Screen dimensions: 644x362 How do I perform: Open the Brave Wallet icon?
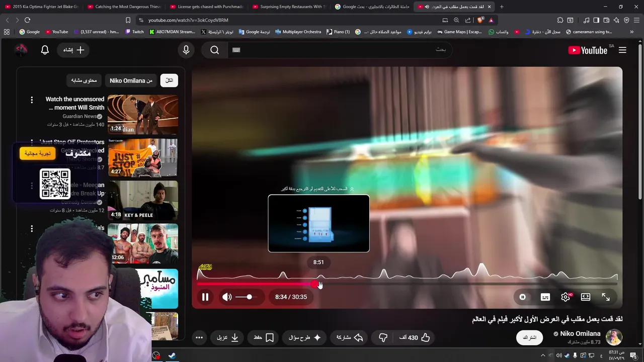(606, 20)
